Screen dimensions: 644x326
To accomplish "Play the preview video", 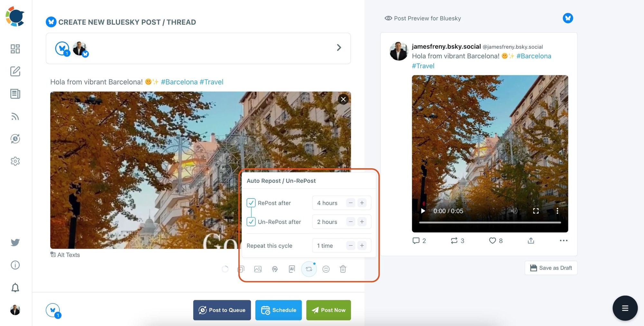I will (423, 211).
